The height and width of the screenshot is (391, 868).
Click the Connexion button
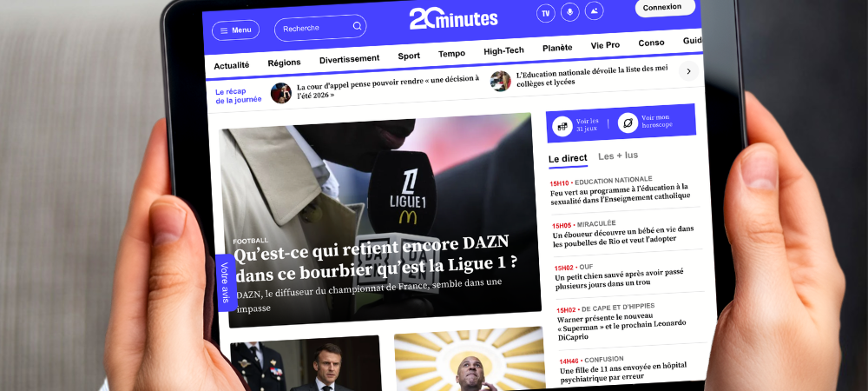tap(665, 8)
